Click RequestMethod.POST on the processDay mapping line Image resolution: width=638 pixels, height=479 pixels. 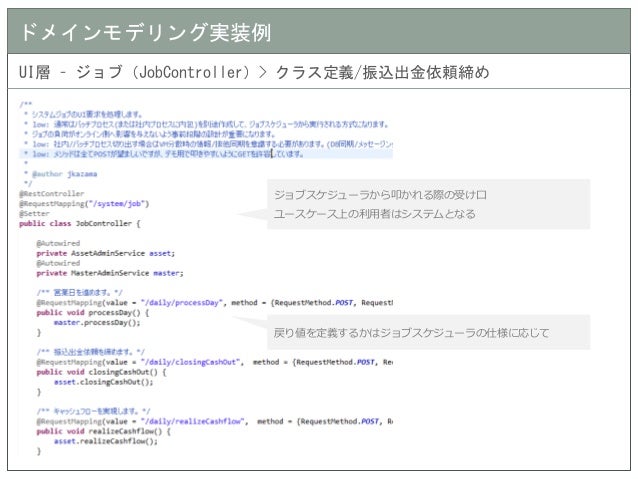(x=314, y=303)
